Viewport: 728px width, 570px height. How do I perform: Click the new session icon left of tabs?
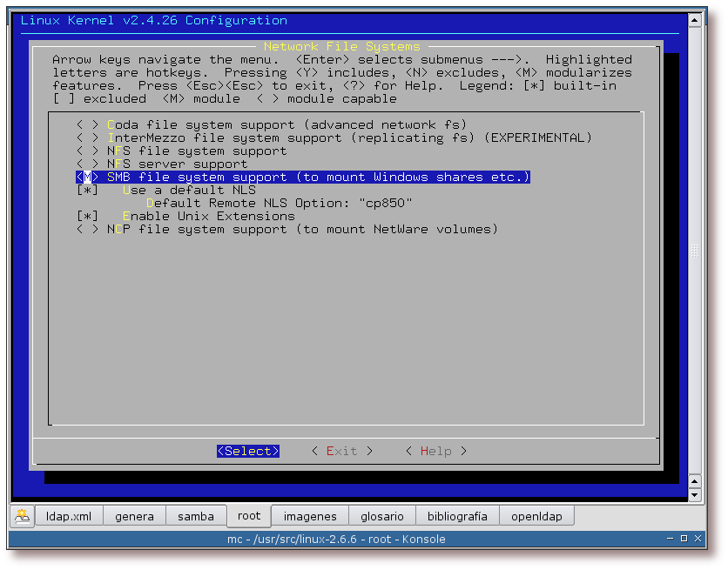[x=22, y=515]
